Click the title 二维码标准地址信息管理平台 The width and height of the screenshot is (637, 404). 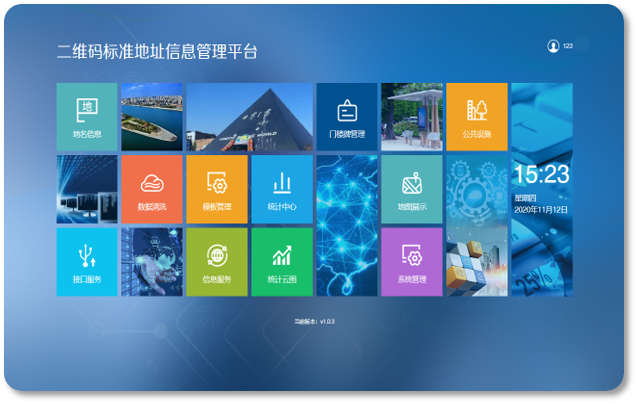click(157, 52)
